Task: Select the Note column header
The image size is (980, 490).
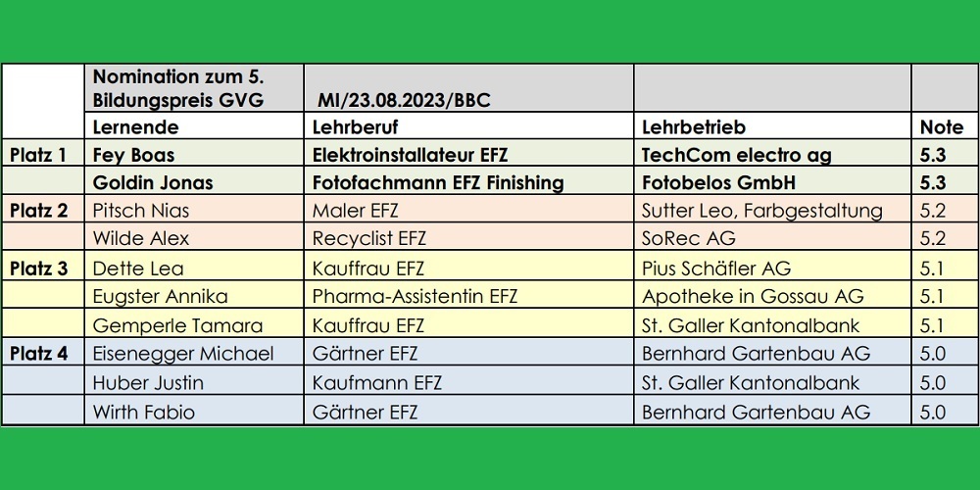Action: click(942, 127)
